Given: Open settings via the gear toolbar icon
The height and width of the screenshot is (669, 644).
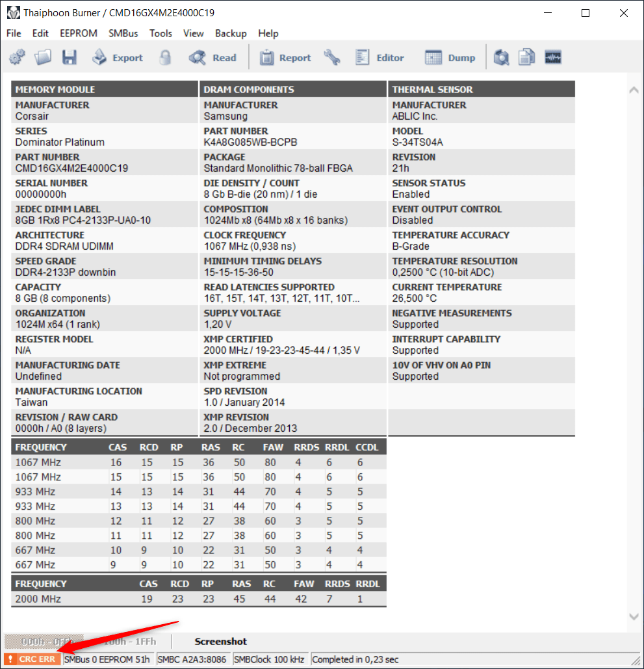Looking at the screenshot, I should pyautogui.click(x=17, y=57).
